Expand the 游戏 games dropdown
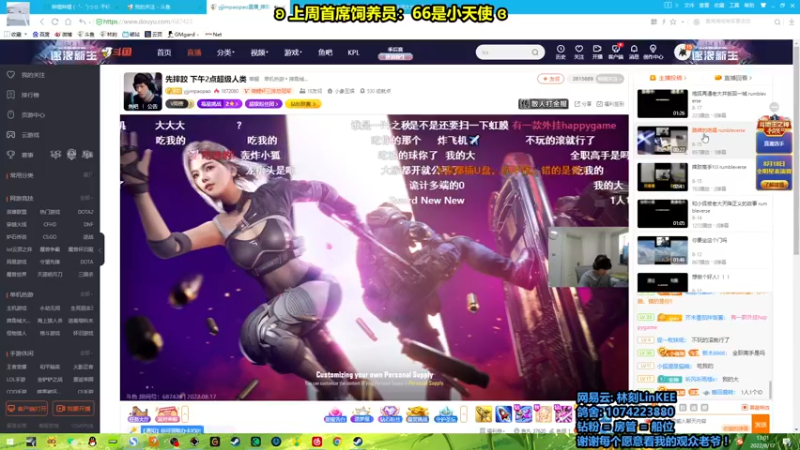Screen dimensions: 800x450 (x=293, y=53)
